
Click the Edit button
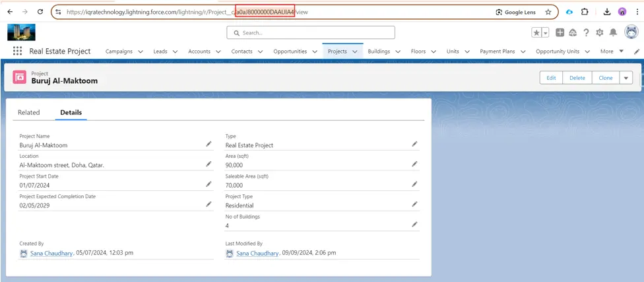[x=551, y=78]
